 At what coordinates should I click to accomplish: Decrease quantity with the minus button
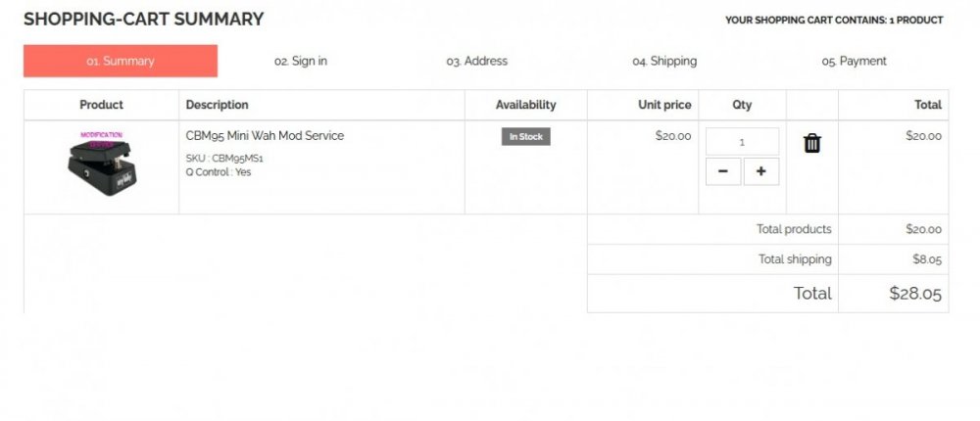pyautogui.click(x=723, y=171)
